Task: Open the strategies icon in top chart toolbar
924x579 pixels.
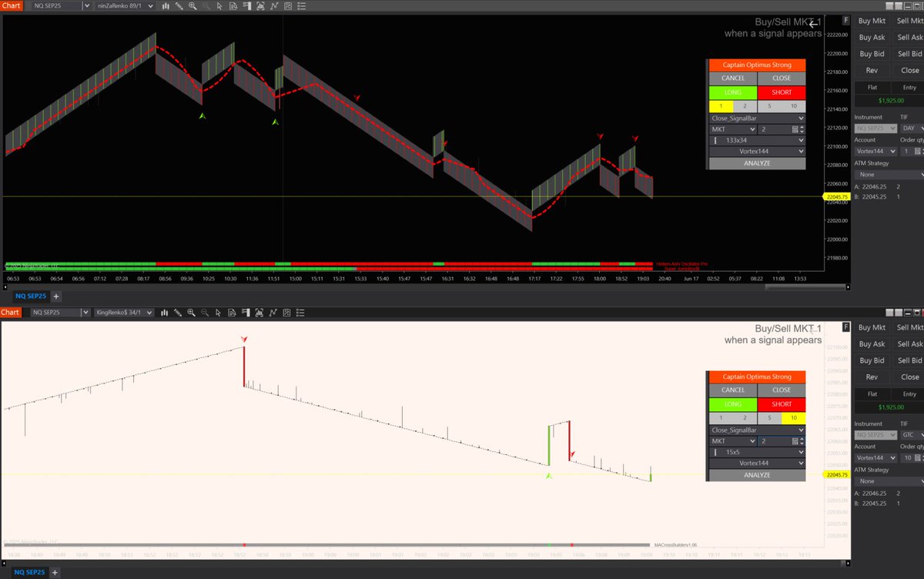Action: pyautogui.click(x=287, y=5)
